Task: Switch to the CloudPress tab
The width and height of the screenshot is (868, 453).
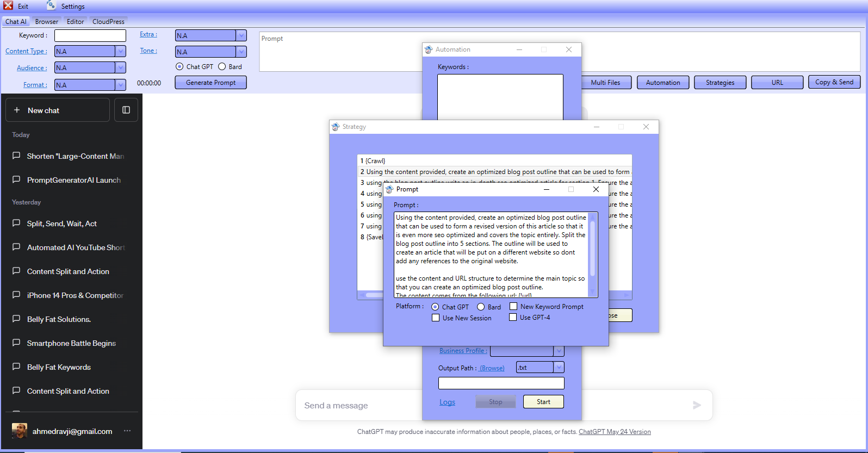Action: point(108,22)
